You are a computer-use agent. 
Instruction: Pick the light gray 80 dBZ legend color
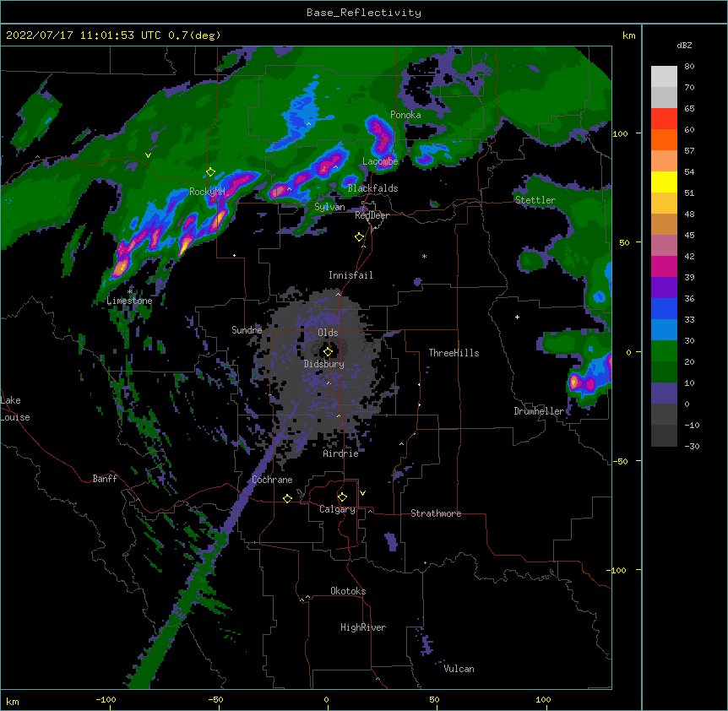(x=664, y=76)
